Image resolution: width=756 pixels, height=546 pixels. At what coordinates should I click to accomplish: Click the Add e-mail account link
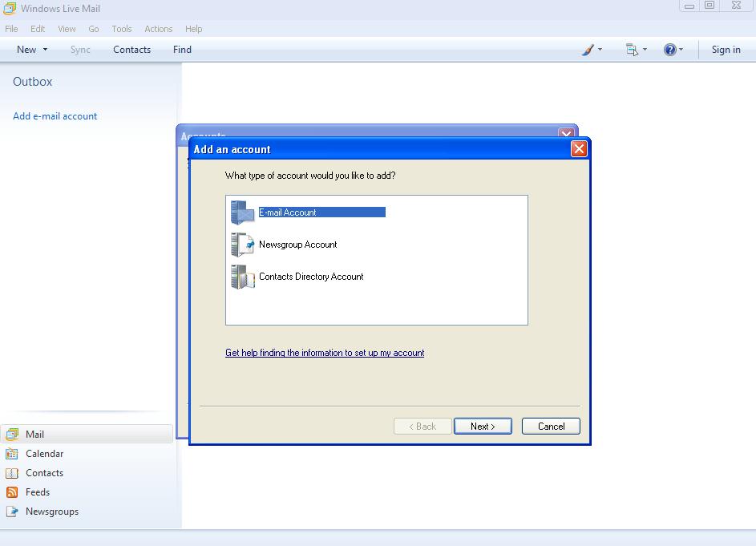(x=55, y=116)
